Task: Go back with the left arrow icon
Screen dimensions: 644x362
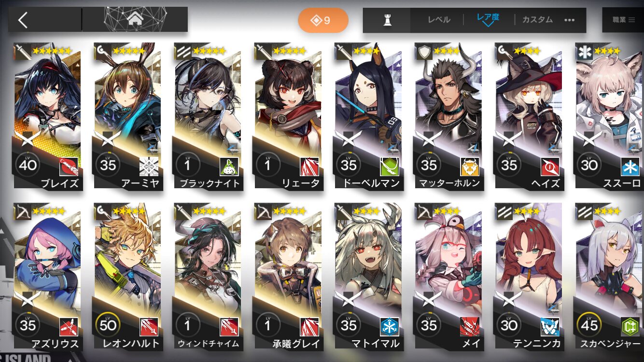Action: (23, 20)
